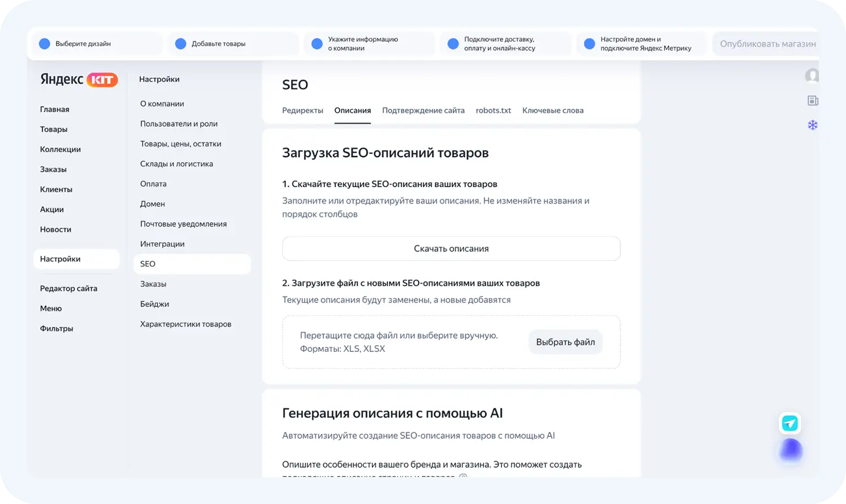Image resolution: width=846 pixels, height=504 pixels.
Task: Open the purple assistant bubble
Action: (x=791, y=450)
